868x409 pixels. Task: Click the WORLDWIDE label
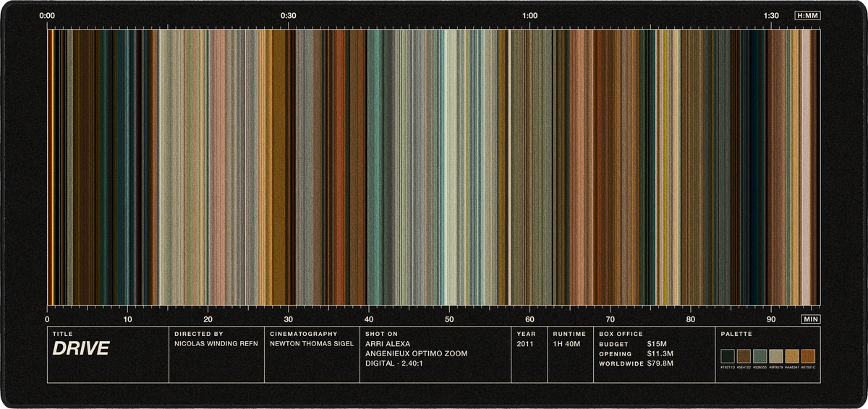621,363
